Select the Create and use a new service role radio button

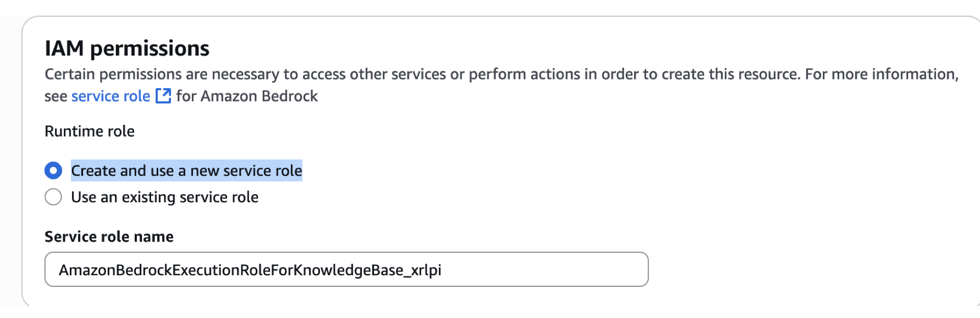[x=54, y=171]
